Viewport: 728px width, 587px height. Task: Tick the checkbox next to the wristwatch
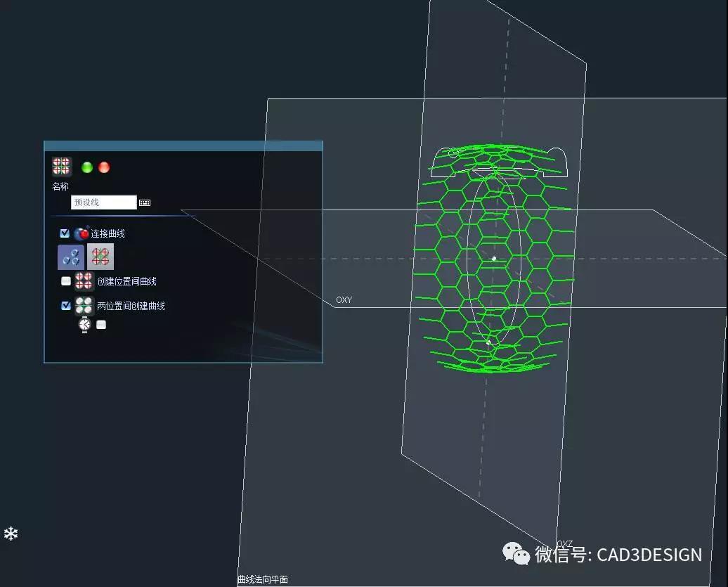click(101, 325)
